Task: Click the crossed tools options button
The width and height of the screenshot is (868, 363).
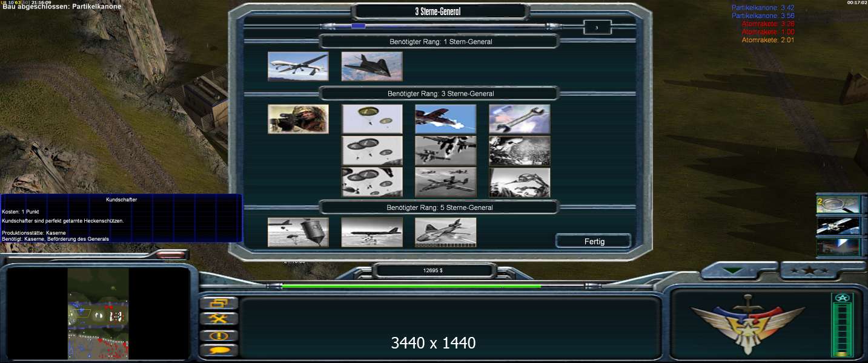Action: coord(219,319)
